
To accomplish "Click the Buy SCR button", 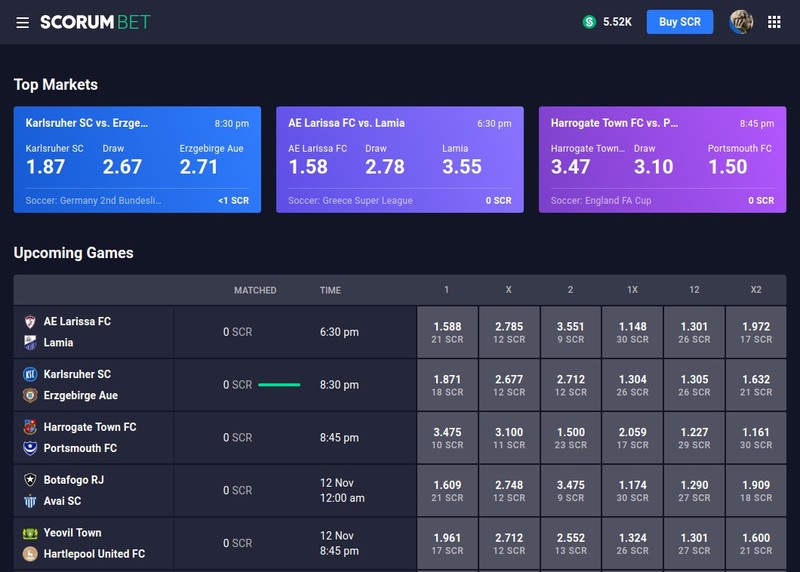I will coord(680,22).
